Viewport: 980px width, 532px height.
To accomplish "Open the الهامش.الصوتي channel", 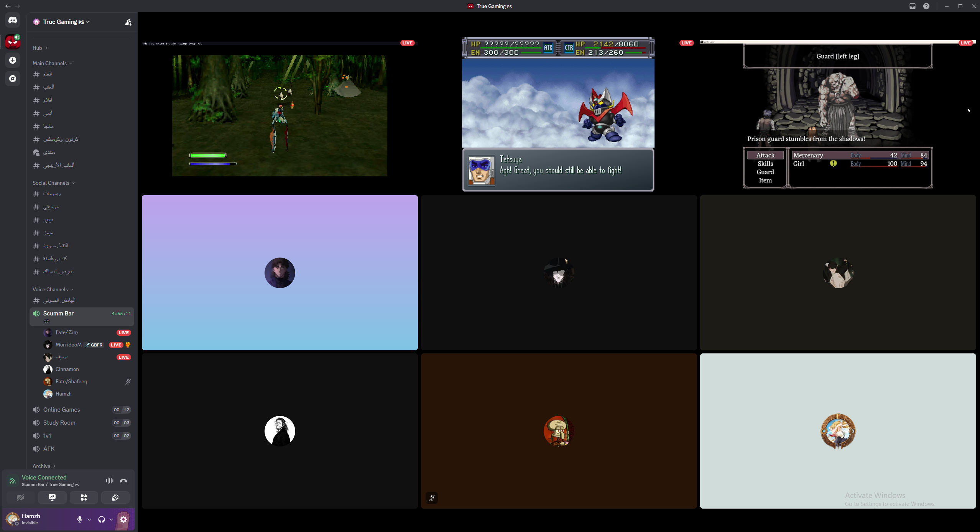I will (82, 300).
